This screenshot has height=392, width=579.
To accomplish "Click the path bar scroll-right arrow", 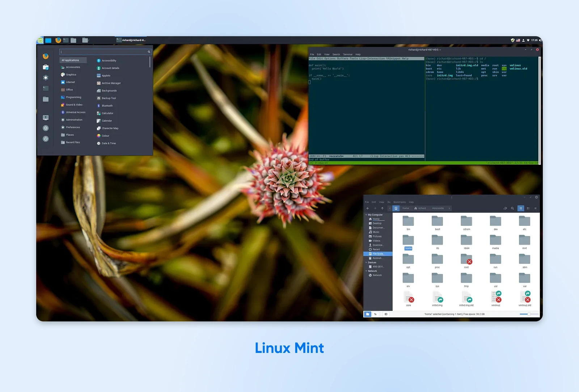I will point(449,208).
